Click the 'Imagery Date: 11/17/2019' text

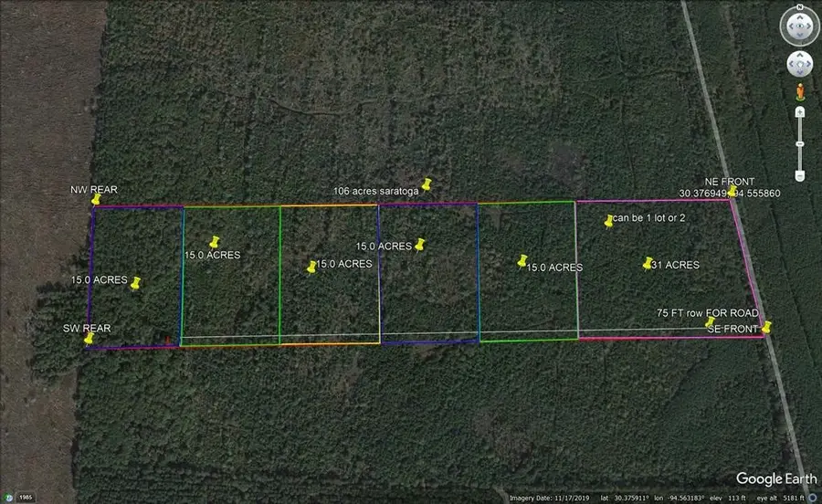click(550, 499)
